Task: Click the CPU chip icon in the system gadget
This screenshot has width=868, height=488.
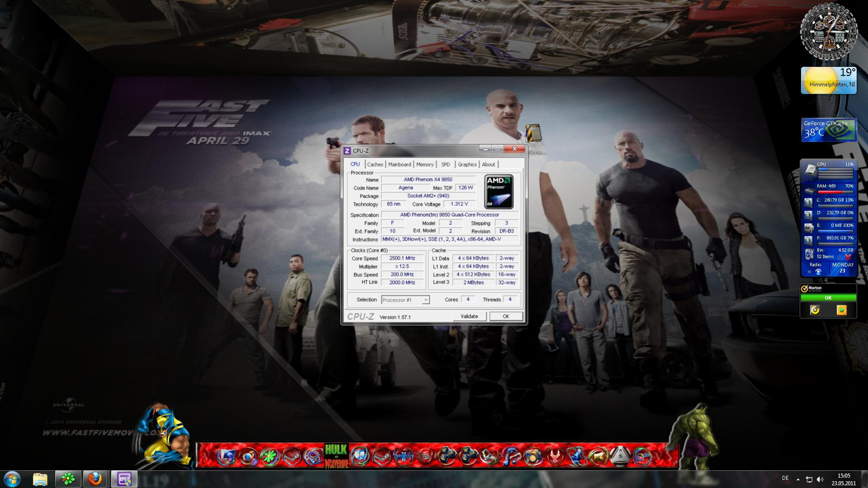Action: [810, 170]
